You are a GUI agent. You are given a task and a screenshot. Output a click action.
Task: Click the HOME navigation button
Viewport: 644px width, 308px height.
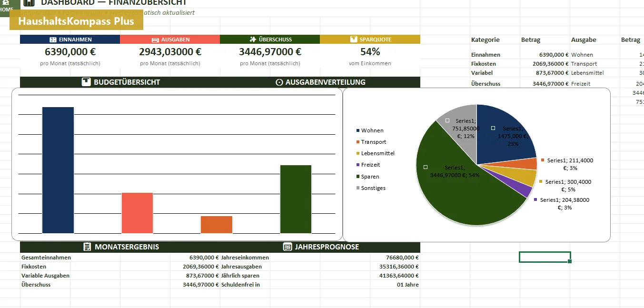pyautogui.click(x=7, y=7)
